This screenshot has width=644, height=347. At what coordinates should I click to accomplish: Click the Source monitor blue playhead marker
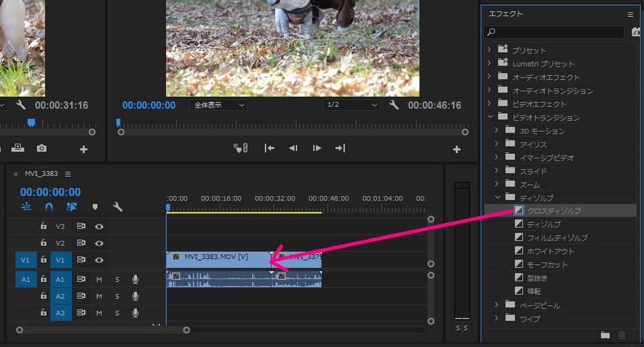pyautogui.click(x=31, y=123)
